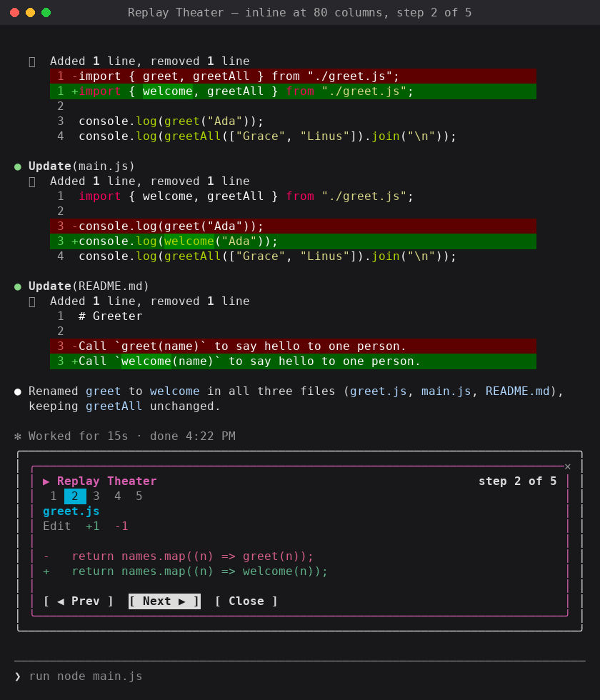Click result glyph on first 'Added 1 line' row
The height and width of the screenshot is (700, 600).
(32, 61)
